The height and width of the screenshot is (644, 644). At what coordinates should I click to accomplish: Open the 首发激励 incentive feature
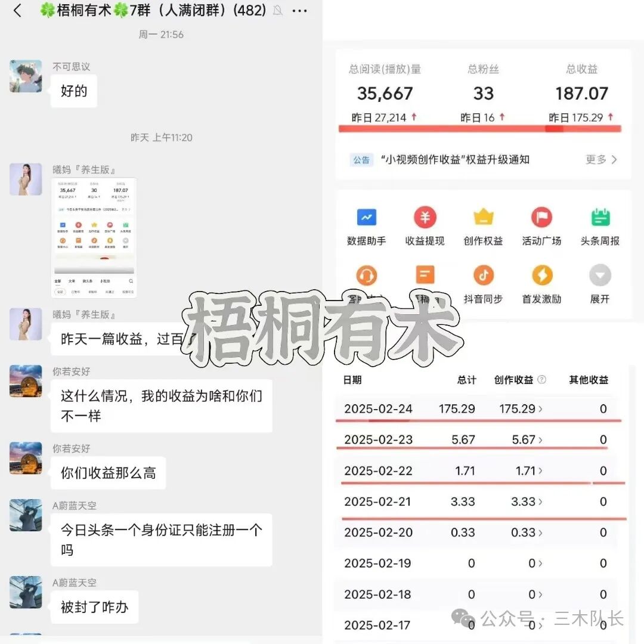[541, 283]
